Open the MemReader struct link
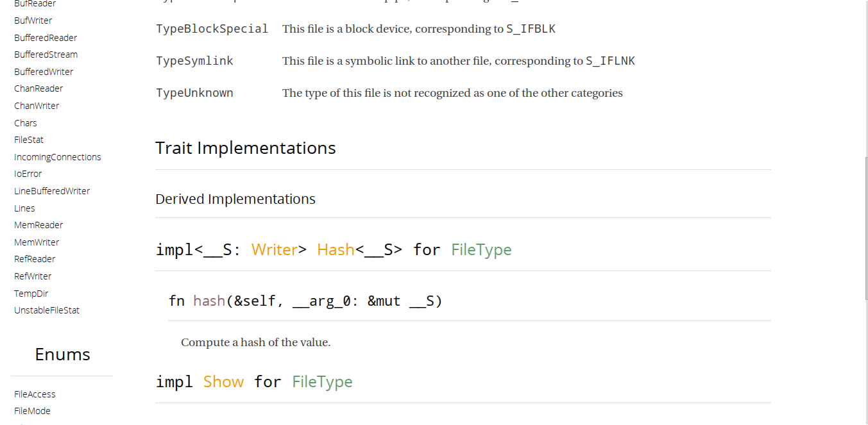Image resolution: width=868 pixels, height=425 pixels. [x=38, y=225]
